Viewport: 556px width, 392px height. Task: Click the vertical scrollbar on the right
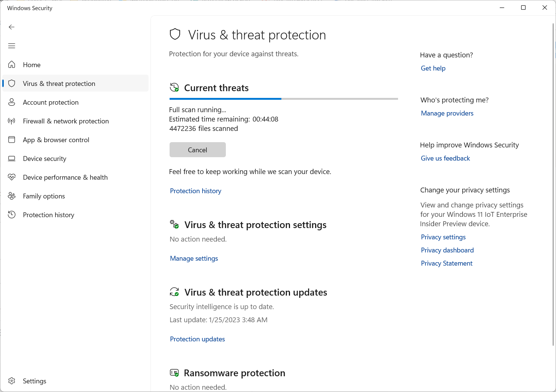pyautogui.click(x=553, y=184)
